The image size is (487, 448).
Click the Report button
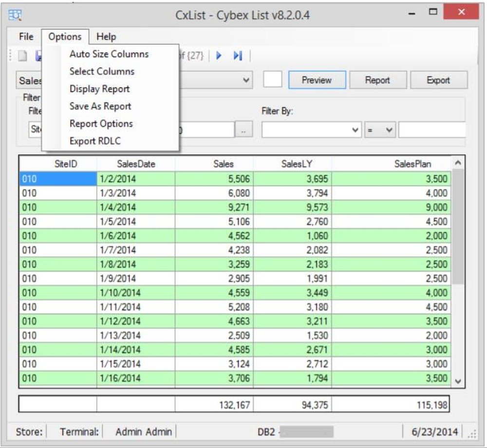378,80
